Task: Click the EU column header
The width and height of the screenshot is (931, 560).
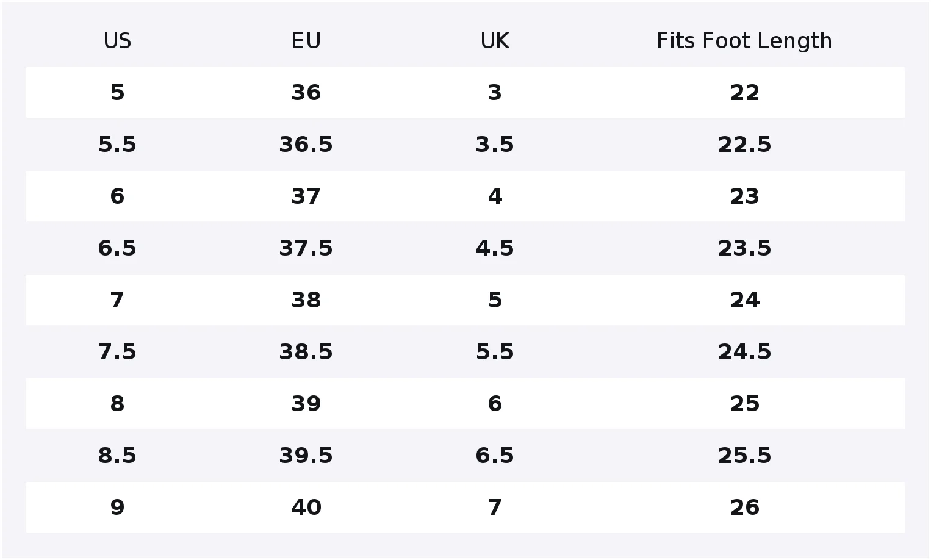Action: [306, 41]
